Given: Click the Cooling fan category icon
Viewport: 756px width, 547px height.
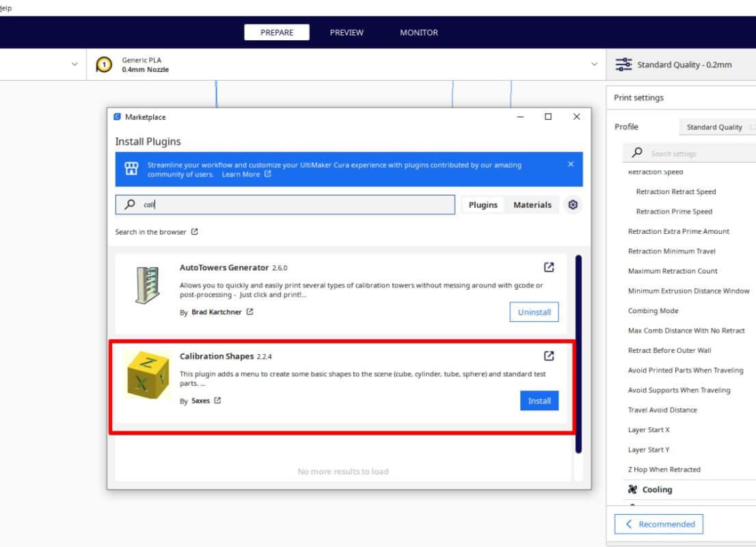Looking at the screenshot, I should pyautogui.click(x=632, y=490).
